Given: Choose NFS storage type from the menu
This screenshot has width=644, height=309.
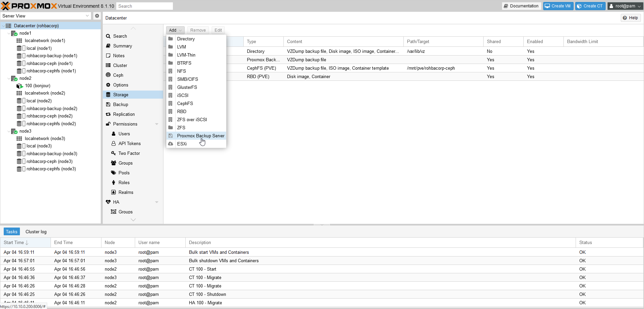Looking at the screenshot, I should [196, 71].
